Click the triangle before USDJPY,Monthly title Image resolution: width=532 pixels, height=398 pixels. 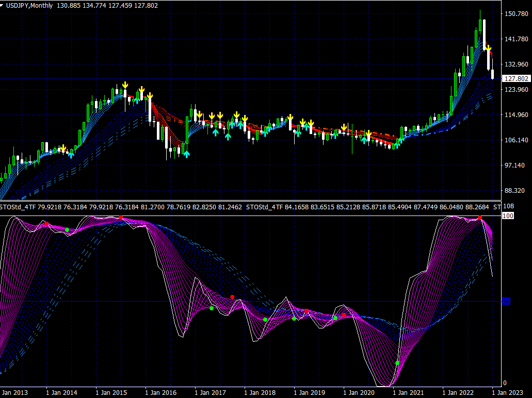click(3, 6)
